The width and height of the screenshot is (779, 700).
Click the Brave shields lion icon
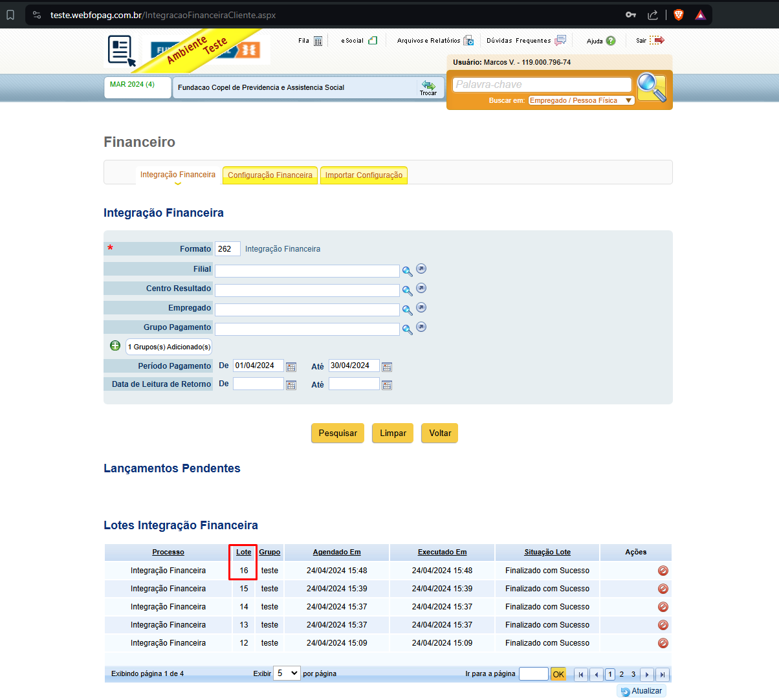pyautogui.click(x=678, y=15)
